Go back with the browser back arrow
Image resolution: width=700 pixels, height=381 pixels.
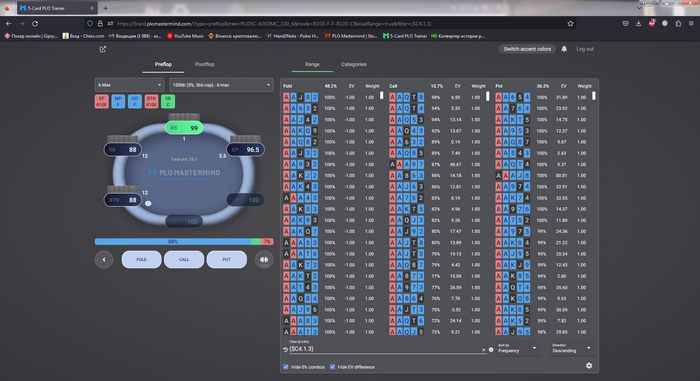tap(8, 24)
